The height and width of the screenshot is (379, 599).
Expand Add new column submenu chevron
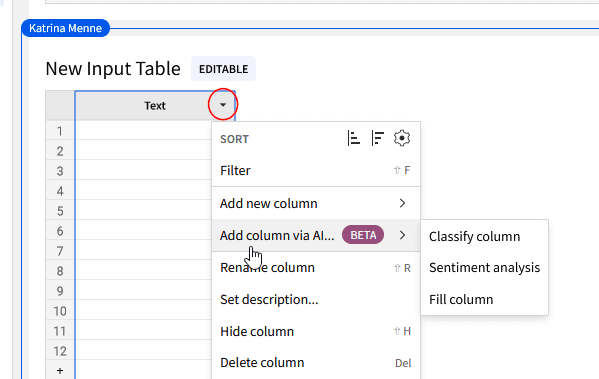402,203
